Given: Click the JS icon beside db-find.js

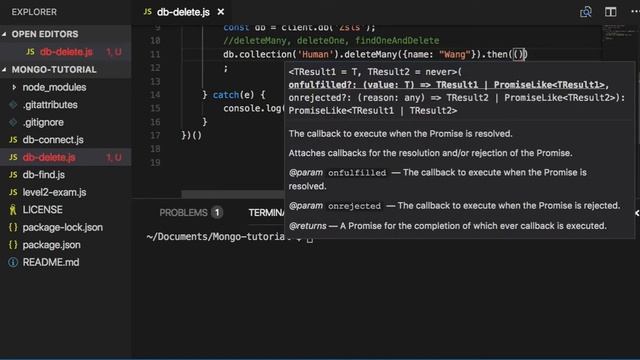Looking at the screenshot, I should tap(13, 175).
